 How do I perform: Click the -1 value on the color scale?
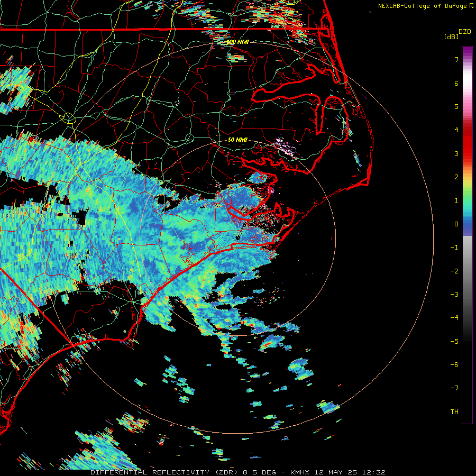454,248
